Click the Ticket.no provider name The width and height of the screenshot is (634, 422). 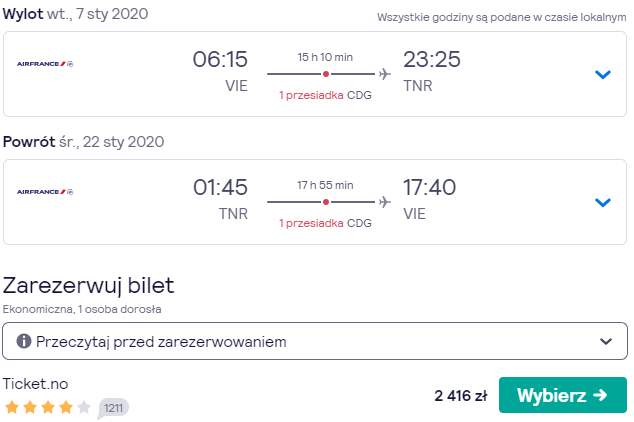(x=36, y=384)
